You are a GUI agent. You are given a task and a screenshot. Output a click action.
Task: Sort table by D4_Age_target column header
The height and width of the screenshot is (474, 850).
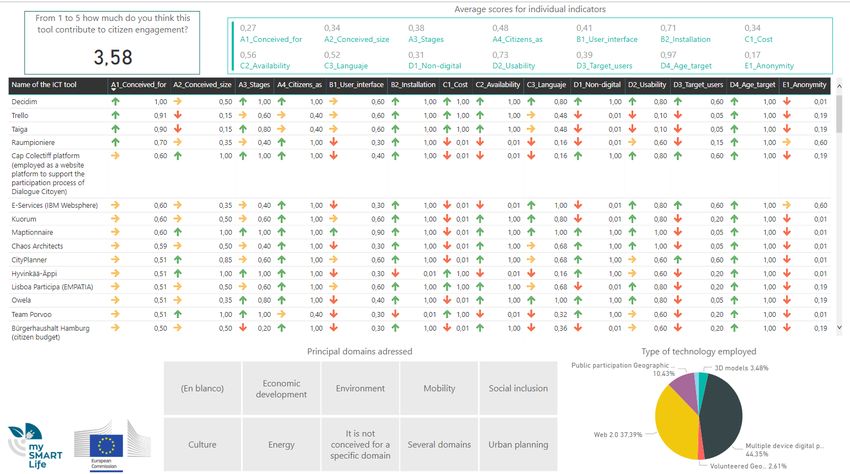[752, 85]
